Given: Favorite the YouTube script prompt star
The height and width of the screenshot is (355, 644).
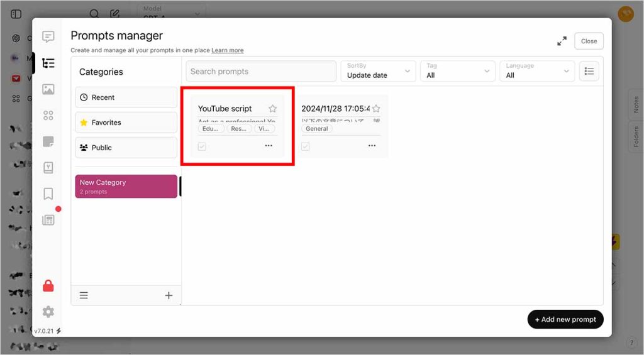Looking at the screenshot, I should click(x=272, y=109).
